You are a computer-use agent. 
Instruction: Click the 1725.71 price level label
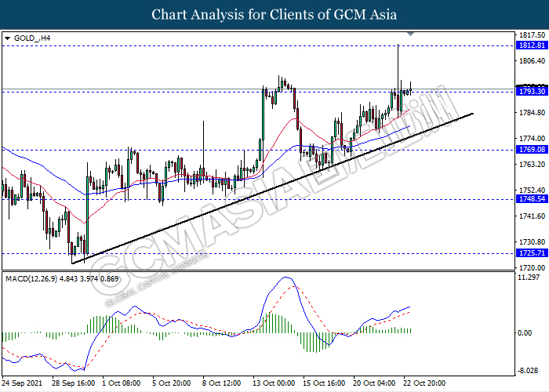[532, 252]
